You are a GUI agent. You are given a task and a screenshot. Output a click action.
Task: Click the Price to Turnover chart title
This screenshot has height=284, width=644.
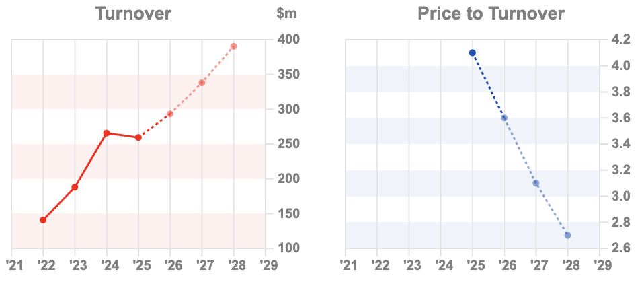click(x=491, y=13)
